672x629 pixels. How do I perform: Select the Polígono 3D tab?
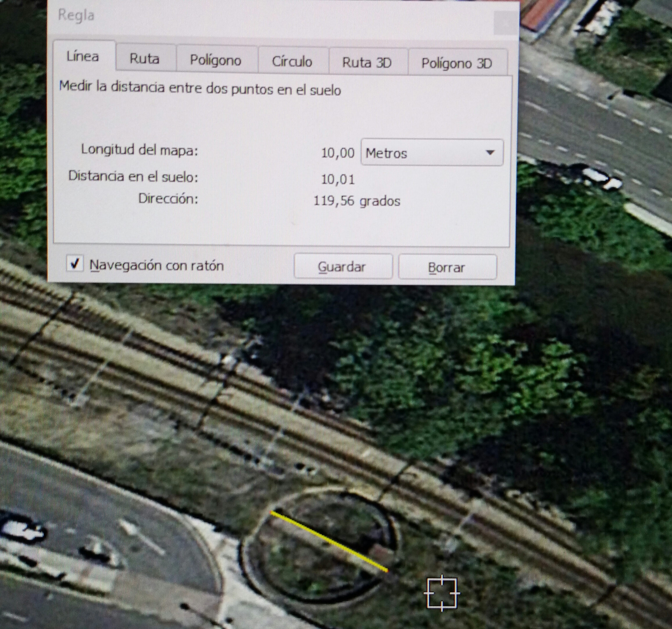tap(457, 63)
